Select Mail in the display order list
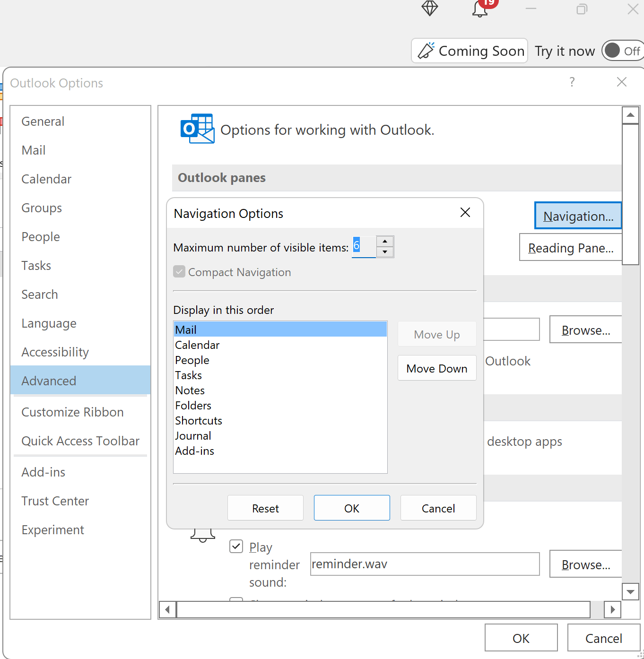This screenshot has height=659, width=644. [280, 329]
